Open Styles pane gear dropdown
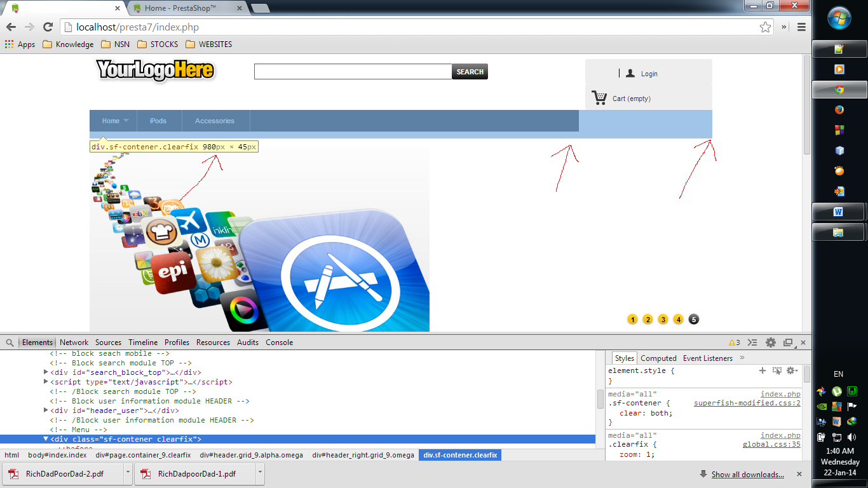The width and height of the screenshot is (868, 488). click(x=792, y=370)
